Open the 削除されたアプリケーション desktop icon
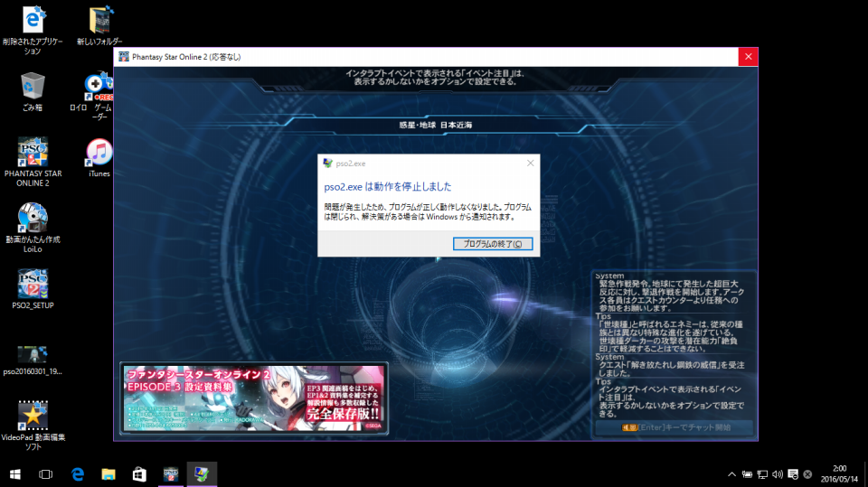868x487 pixels. click(x=33, y=30)
